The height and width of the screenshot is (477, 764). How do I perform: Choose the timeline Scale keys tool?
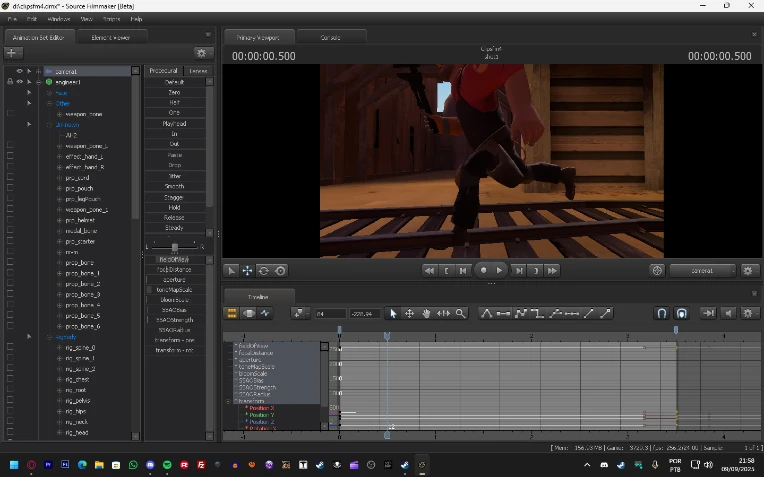(443, 313)
